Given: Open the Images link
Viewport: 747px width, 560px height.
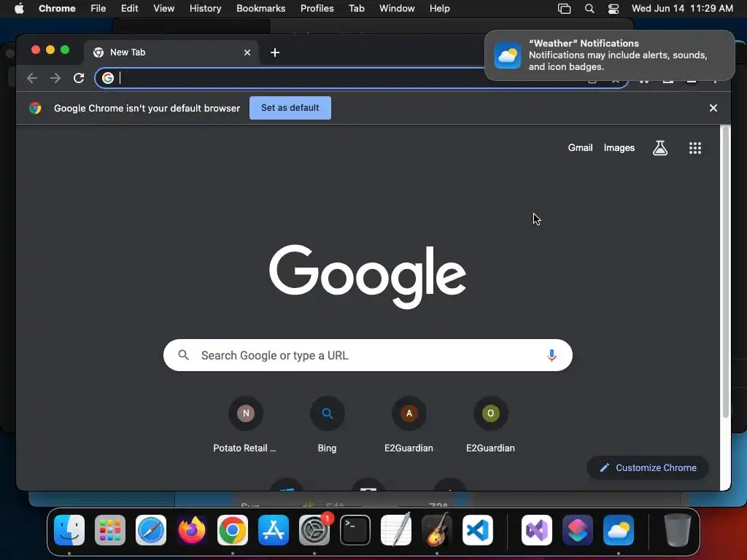Looking at the screenshot, I should [619, 148].
